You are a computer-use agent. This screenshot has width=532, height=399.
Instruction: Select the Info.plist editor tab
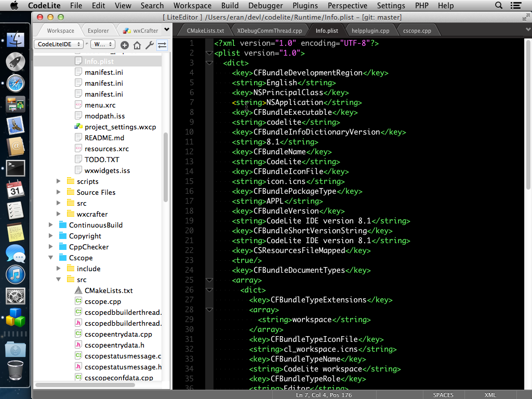tap(327, 31)
